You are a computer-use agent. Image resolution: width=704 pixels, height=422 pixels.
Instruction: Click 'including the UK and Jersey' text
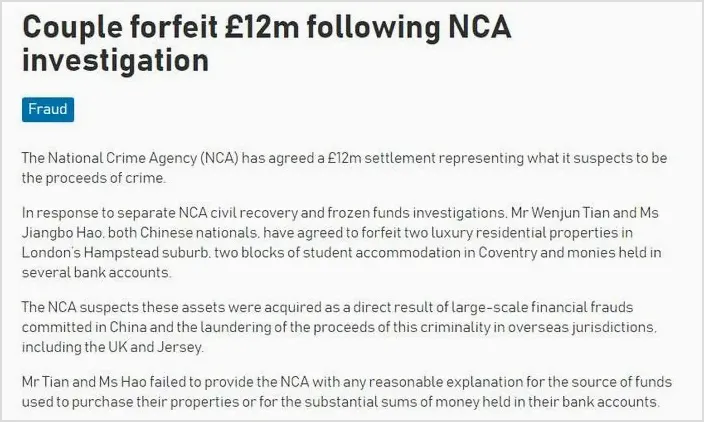coord(112,347)
